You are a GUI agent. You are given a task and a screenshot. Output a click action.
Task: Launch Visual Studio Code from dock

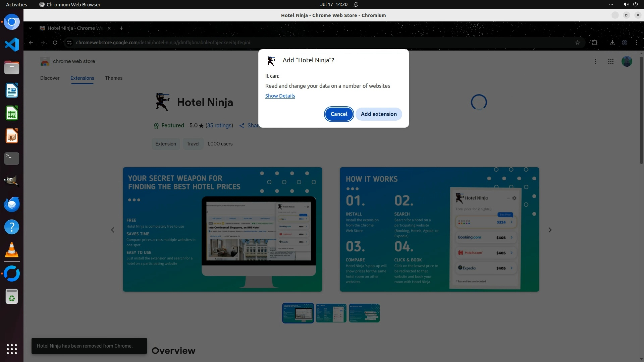click(12, 45)
